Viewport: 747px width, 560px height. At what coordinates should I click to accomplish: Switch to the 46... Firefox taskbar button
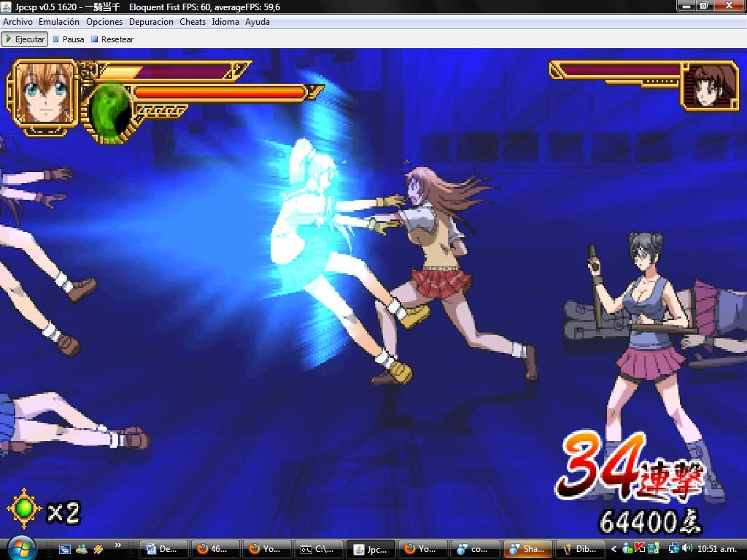[215, 549]
